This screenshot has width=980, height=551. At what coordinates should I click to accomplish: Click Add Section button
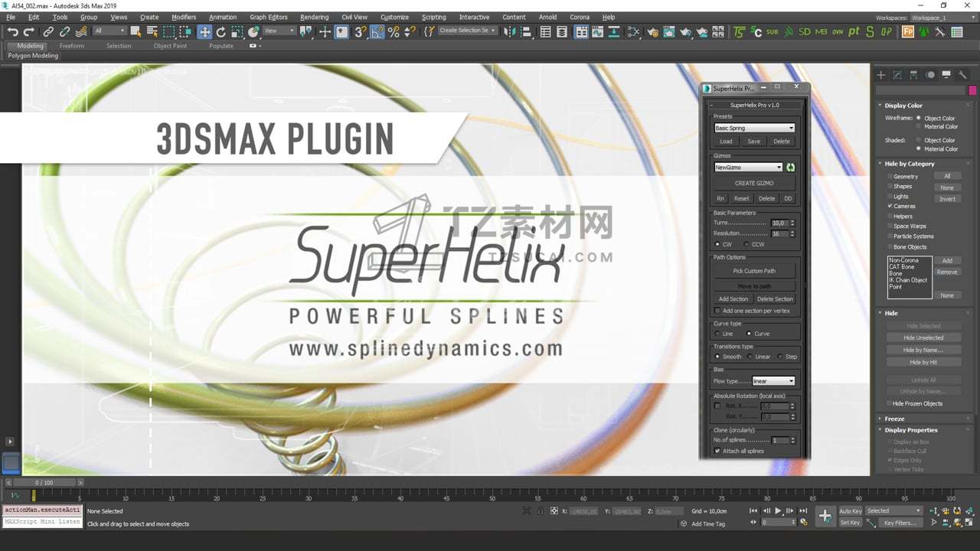point(733,299)
